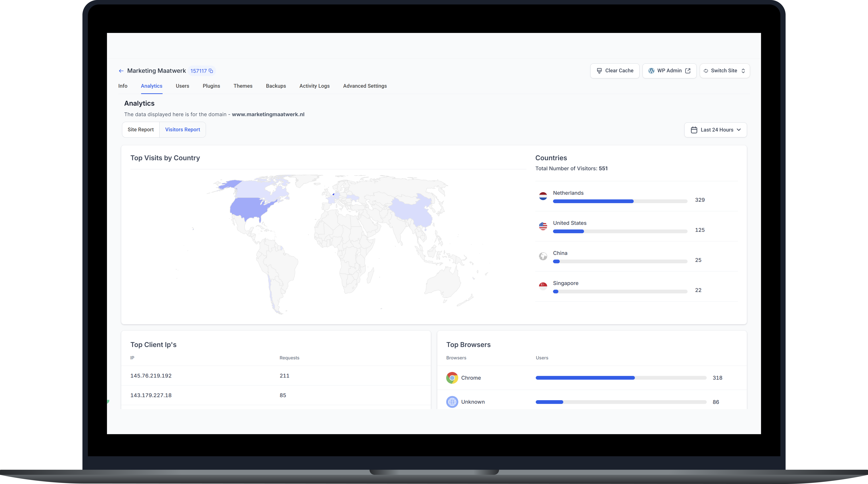Click the Chrome user count 318
Viewport: 868px width, 484px height.
coord(717,378)
